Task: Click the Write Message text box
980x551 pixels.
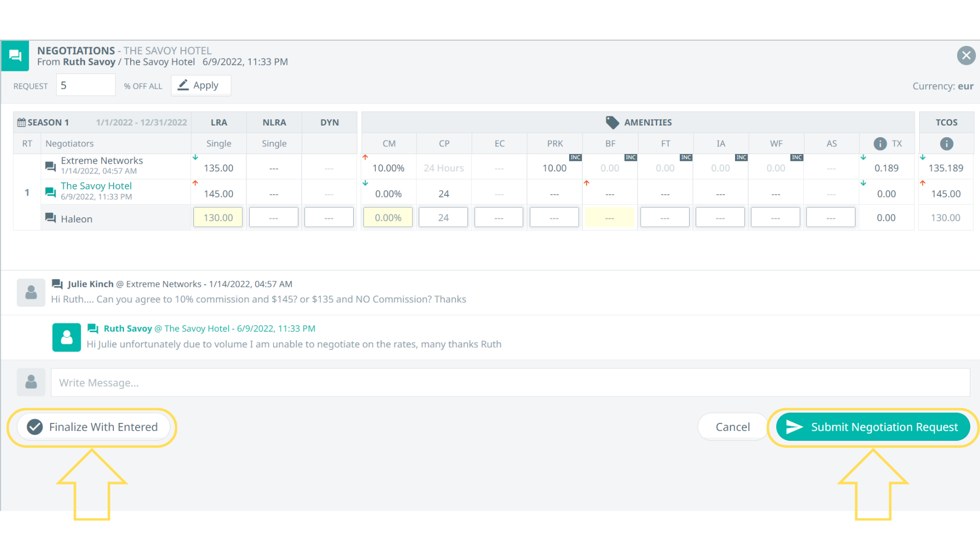Action: pyautogui.click(x=510, y=383)
